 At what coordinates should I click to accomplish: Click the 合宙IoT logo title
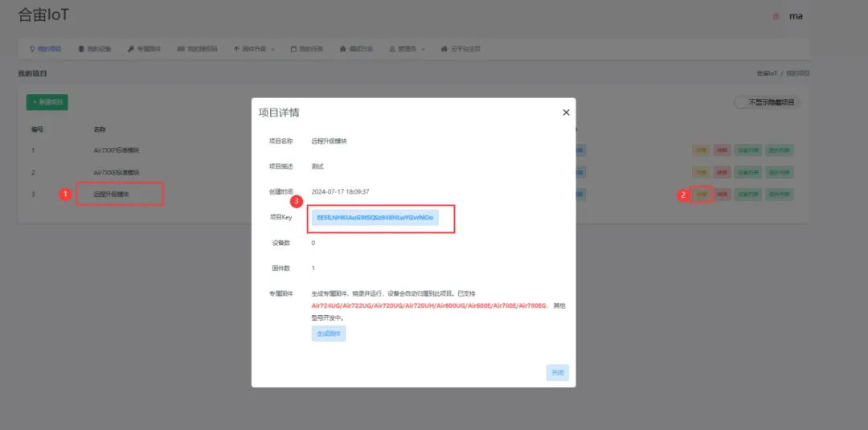pos(43,15)
